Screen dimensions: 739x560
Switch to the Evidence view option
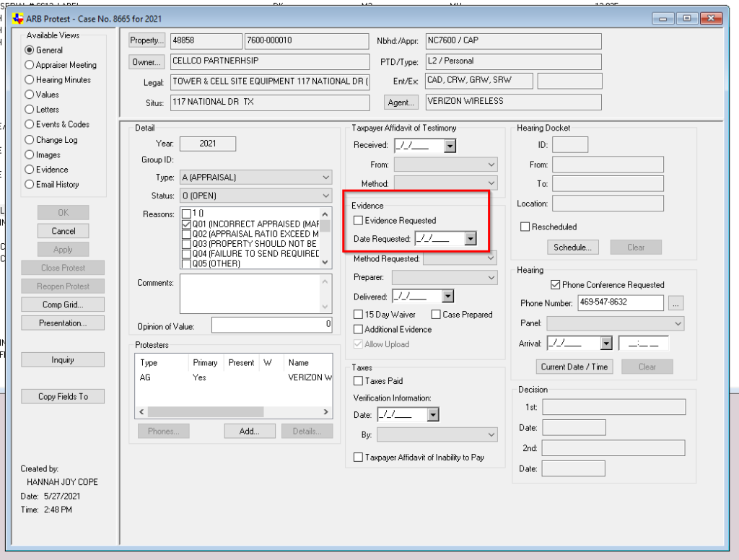click(x=30, y=170)
